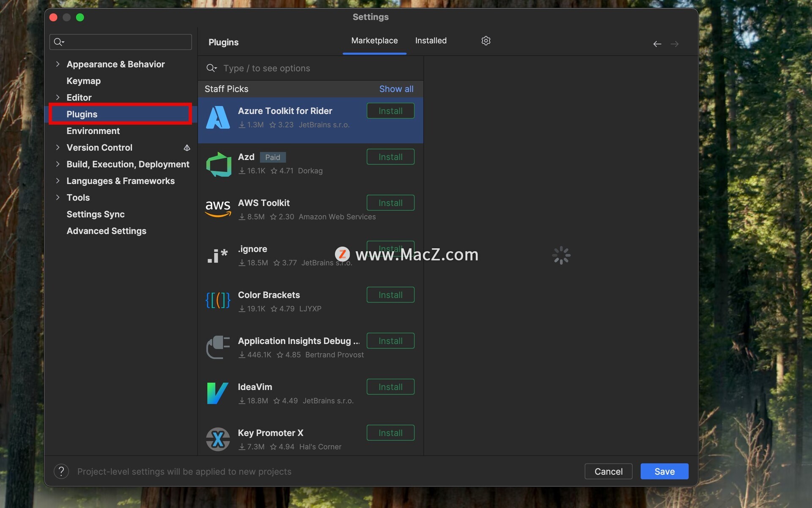The width and height of the screenshot is (812, 508).
Task: Switch to the Marketplace tab
Action: point(374,41)
